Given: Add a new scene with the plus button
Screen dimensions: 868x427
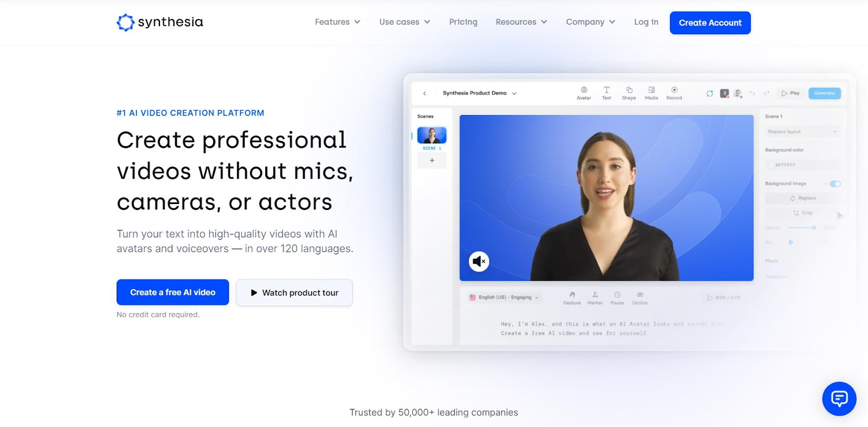Looking at the screenshot, I should pos(432,161).
